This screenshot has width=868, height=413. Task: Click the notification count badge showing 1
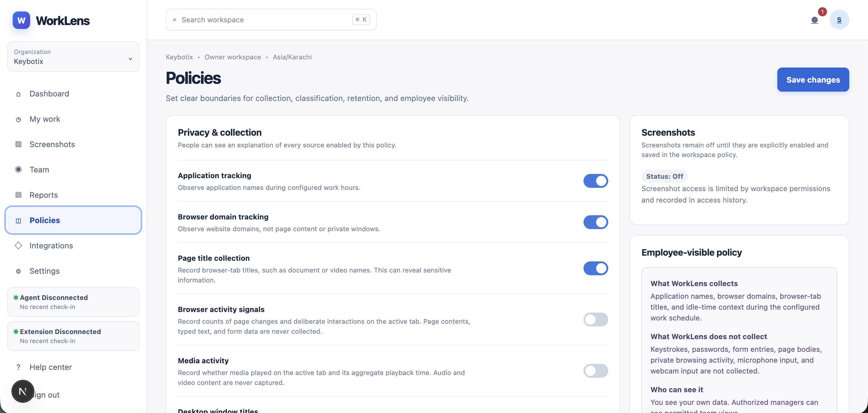tap(822, 12)
